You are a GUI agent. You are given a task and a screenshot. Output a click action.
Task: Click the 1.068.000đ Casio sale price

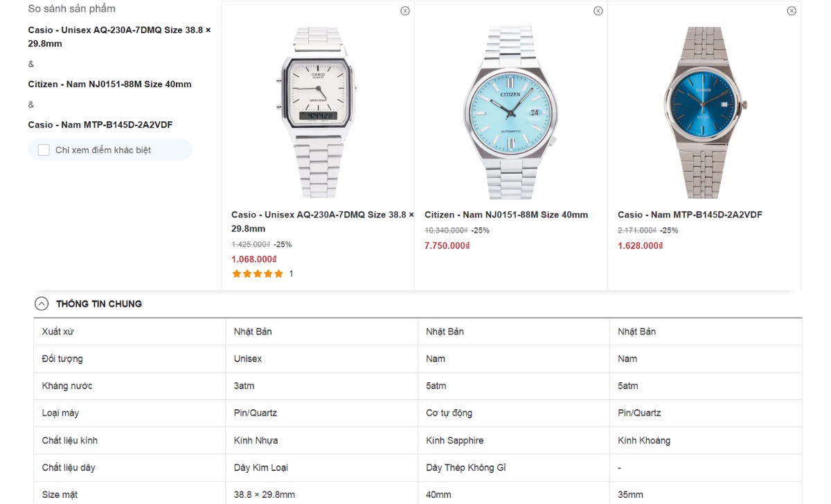[x=254, y=260]
